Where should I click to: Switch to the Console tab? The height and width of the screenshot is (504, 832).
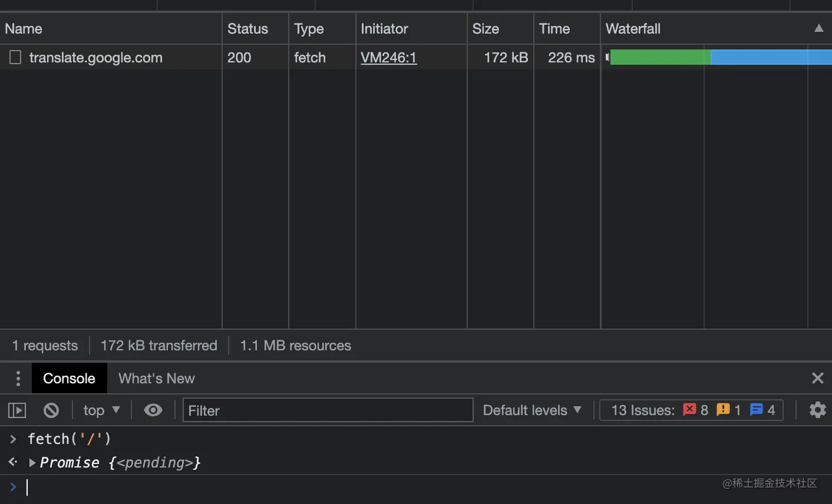pos(69,378)
